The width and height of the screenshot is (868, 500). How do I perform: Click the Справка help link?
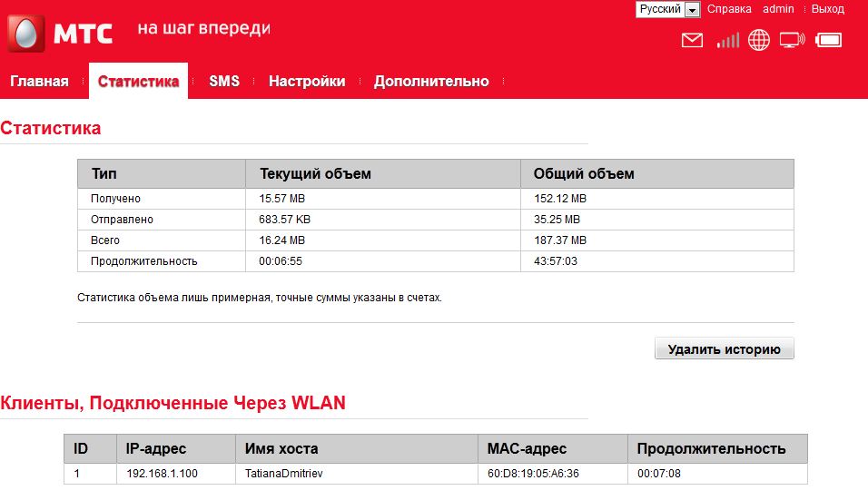tap(729, 9)
